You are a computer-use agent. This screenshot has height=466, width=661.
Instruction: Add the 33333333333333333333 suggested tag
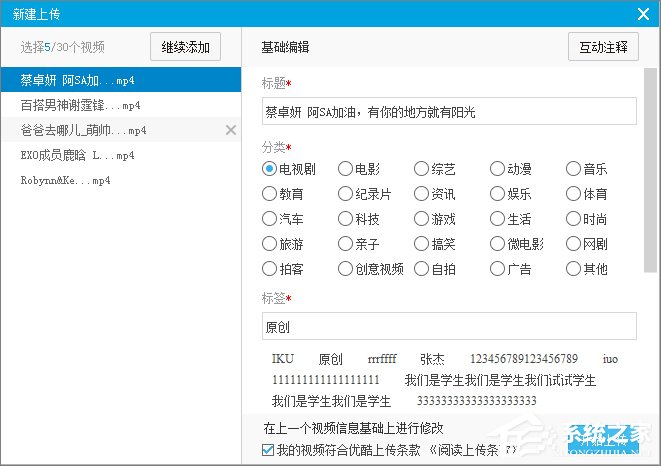(x=477, y=401)
